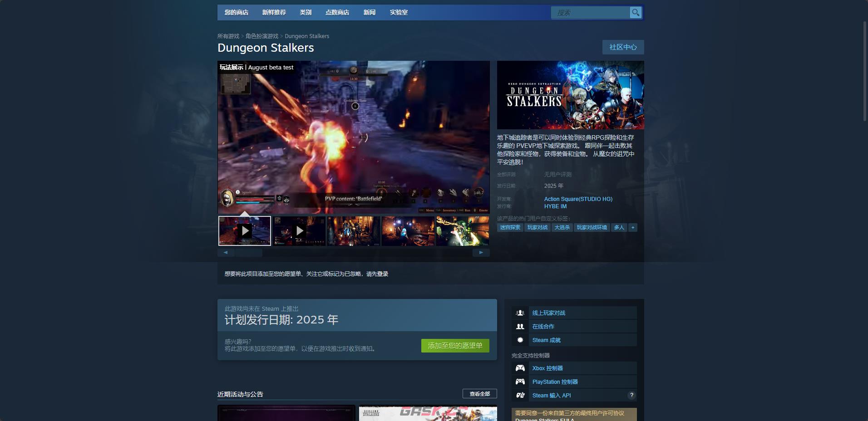
Task: Click 查看全部 announcements button
Action: (480, 394)
